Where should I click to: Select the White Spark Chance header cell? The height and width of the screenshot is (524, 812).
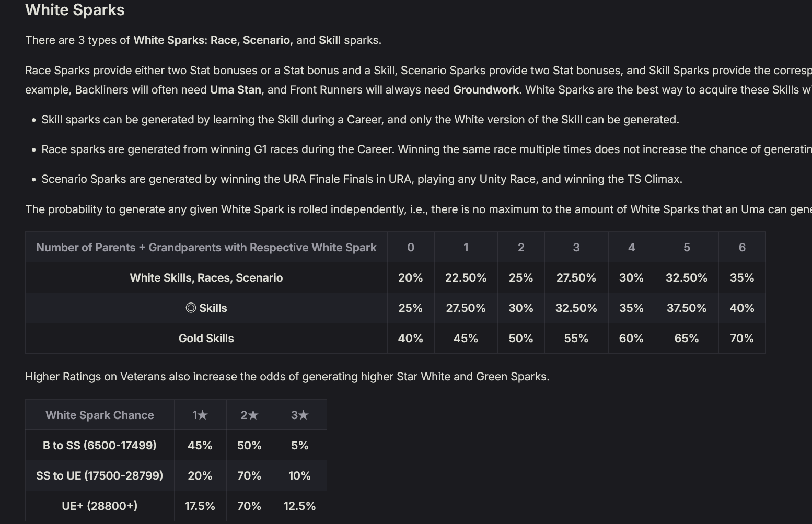100,415
